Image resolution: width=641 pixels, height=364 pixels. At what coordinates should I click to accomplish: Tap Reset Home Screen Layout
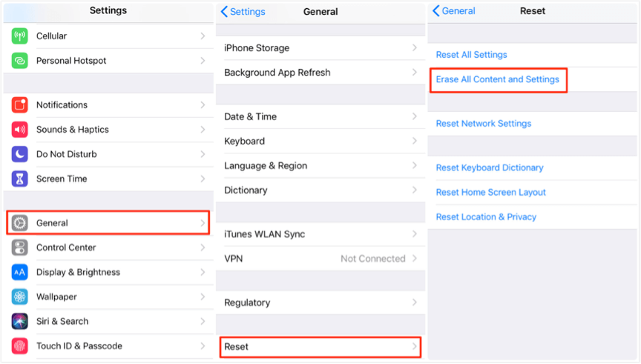pyautogui.click(x=491, y=193)
